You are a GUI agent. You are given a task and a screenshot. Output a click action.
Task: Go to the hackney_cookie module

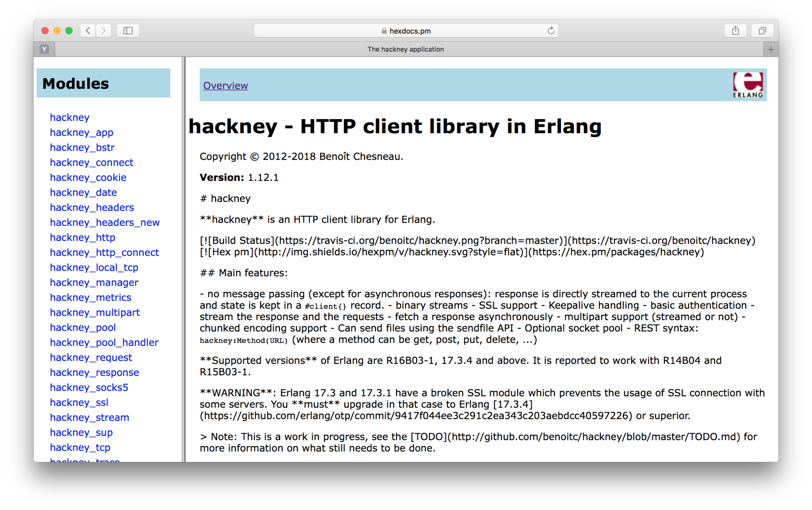pos(88,178)
